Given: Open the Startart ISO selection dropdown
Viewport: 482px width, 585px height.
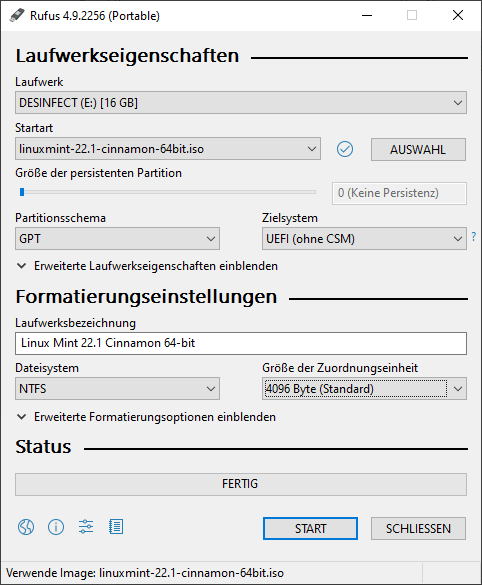Looking at the screenshot, I should pos(168,149).
